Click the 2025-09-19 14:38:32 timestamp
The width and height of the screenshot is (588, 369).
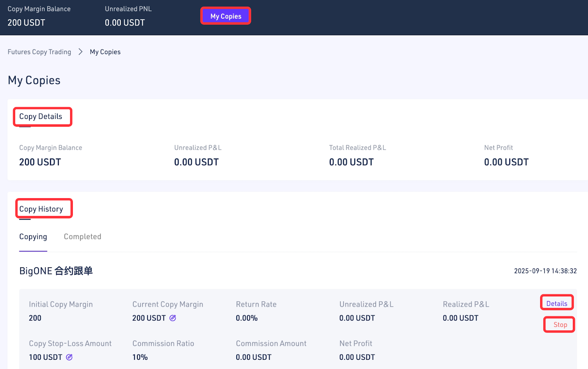click(x=545, y=271)
